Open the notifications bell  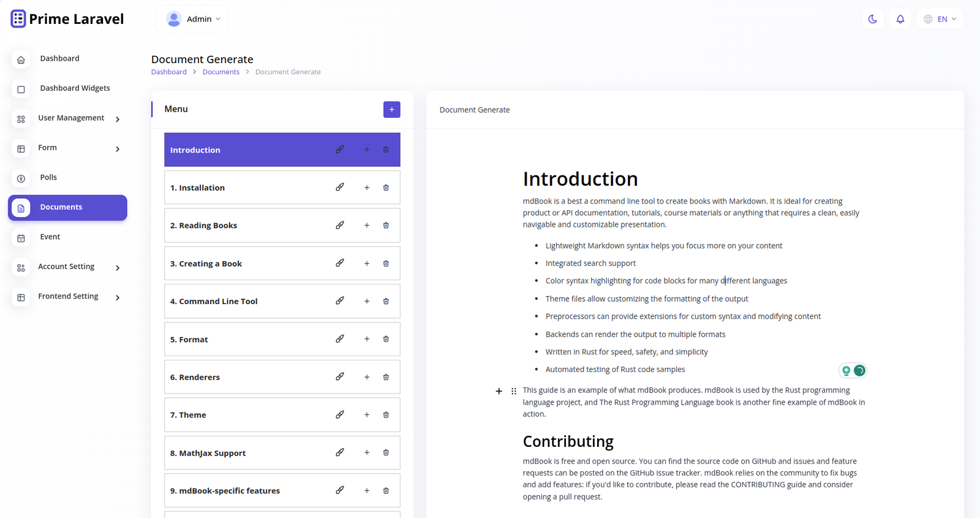coord(900,19)
